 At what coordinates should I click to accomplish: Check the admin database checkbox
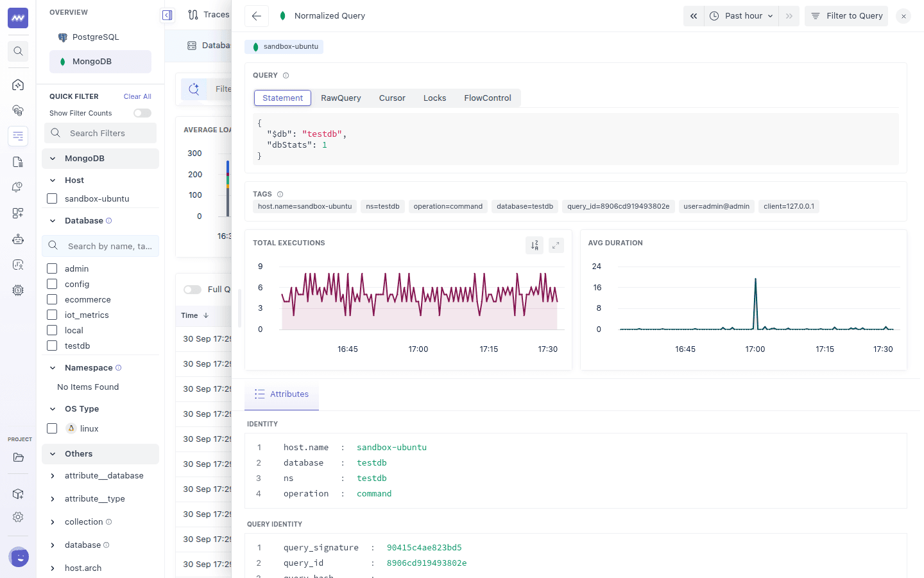[x=52, y=268]
